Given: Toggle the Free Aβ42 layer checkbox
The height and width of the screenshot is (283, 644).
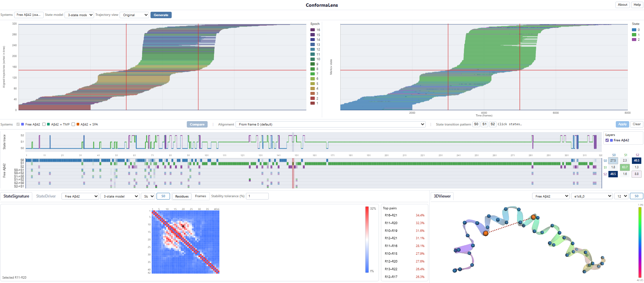Looking at the screenshot, I should (607, 140).
